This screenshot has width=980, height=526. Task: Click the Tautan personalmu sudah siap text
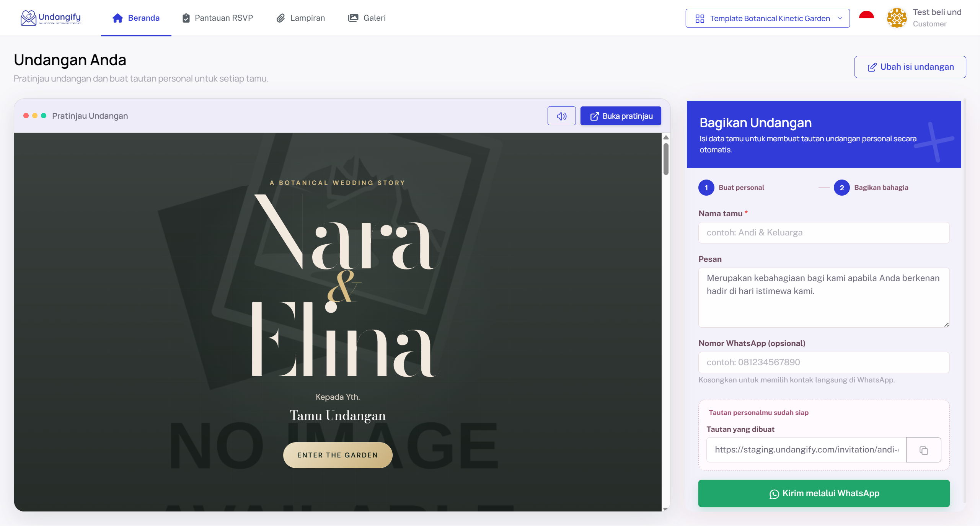click(758, 413)
